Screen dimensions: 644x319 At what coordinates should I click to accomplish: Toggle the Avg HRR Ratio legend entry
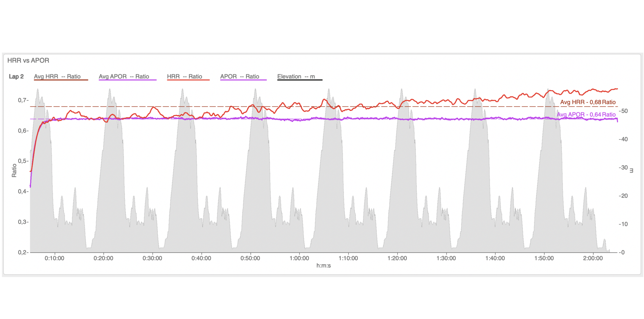[57, 77]
